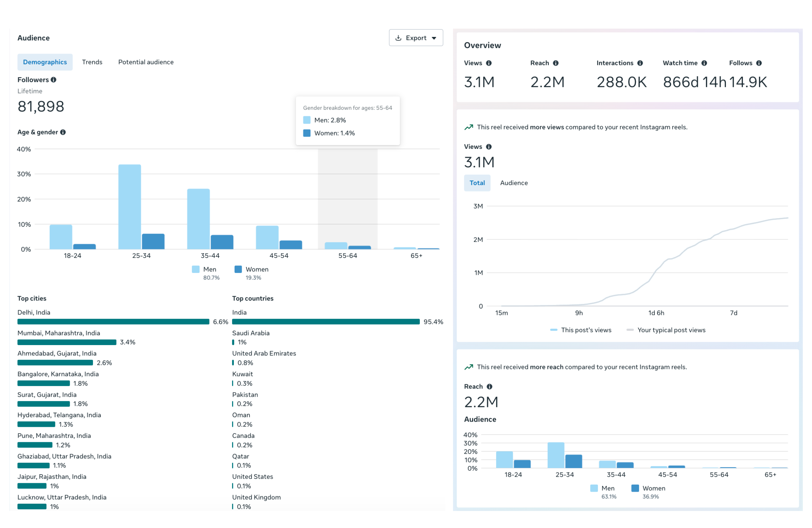Click the 25-34 Men bar in Age chart

[x=130, y=207]
